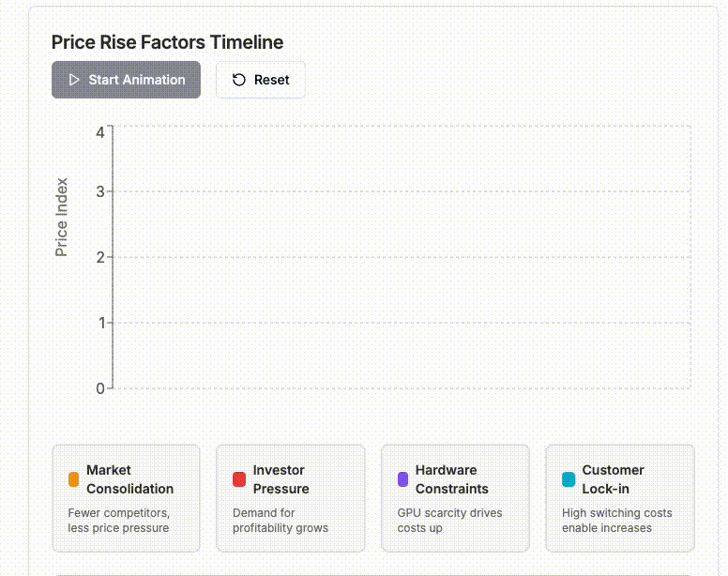Click the cyan Customer Lock-in swatch
Image resolution: width=728 pixels, height=576 pixels.
pos(569,479)
